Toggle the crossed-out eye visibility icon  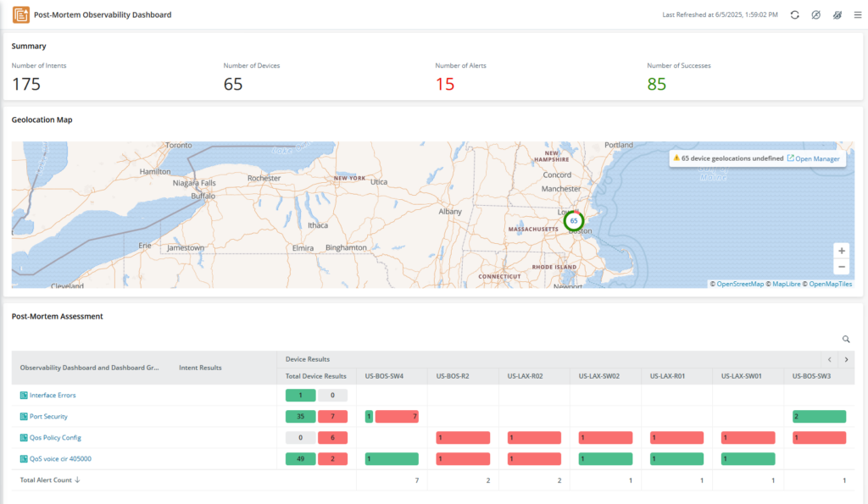pyautogui.click(x=837, y=15)
